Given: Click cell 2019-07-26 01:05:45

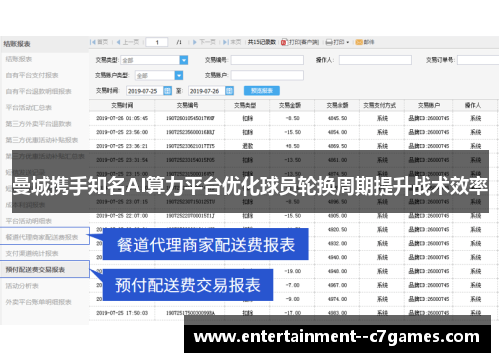Looking at the screenshot, I should pos(122,118).
